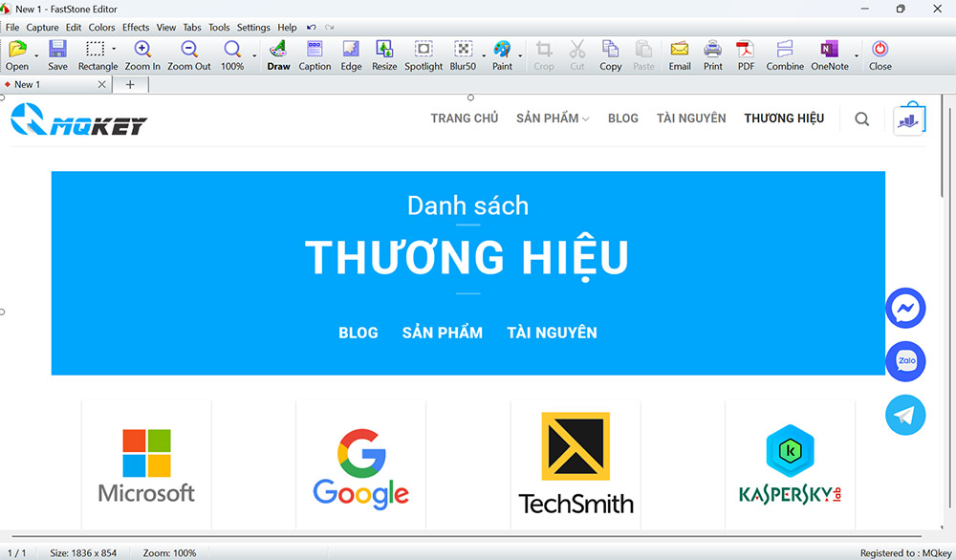The width and height of the screenshot is (956, 560).
Task: Select the Kaspersky brand card
Action: coord(791,465)
